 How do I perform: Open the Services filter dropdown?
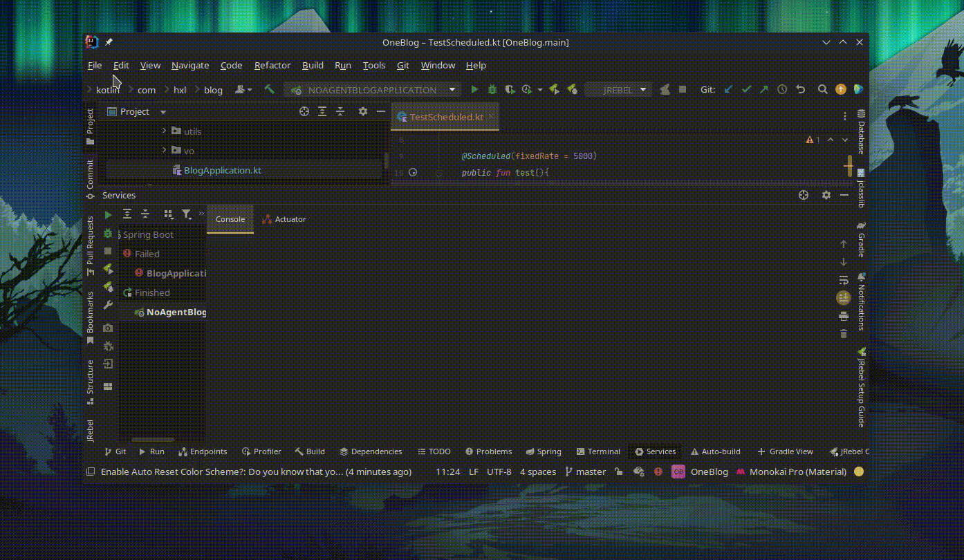(187, 214)
